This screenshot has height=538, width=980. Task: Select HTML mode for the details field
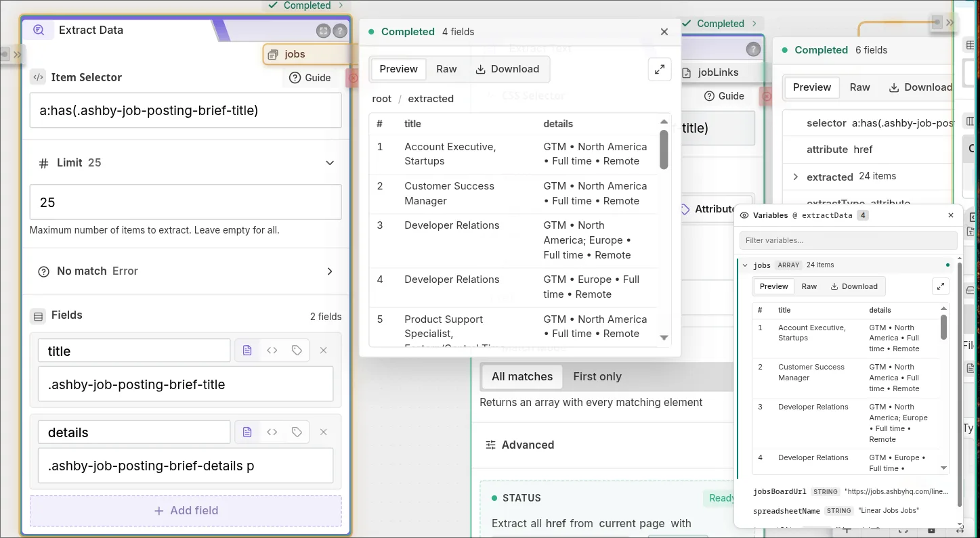pos(272,432)
